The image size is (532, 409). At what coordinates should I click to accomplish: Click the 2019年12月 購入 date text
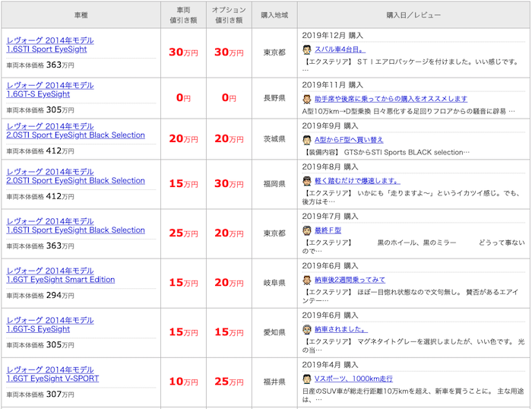pos(333,35)
